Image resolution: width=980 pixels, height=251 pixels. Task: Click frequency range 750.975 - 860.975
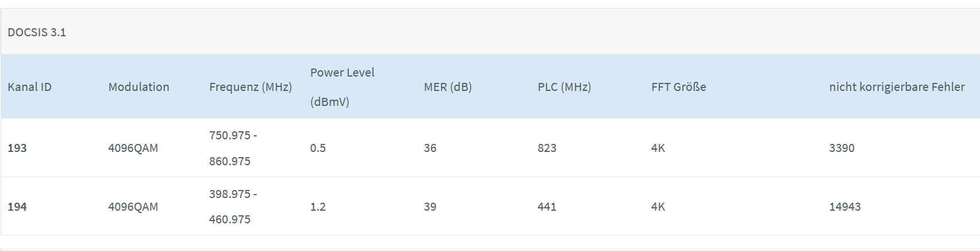coord(233,148)
